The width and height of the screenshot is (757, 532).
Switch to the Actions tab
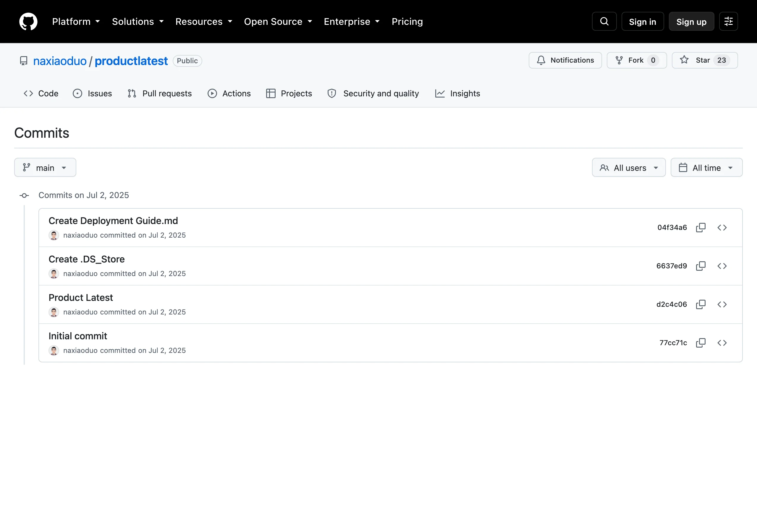click(229, 94)
